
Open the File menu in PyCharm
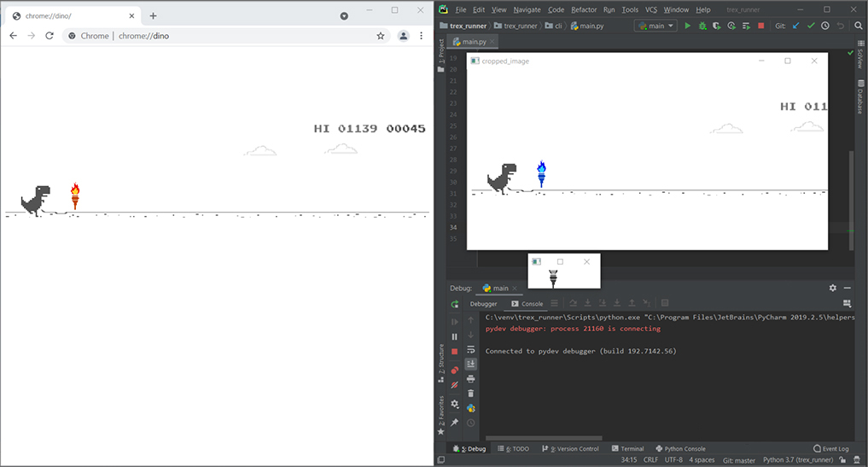pyautogui.click(x=461, y=9)
